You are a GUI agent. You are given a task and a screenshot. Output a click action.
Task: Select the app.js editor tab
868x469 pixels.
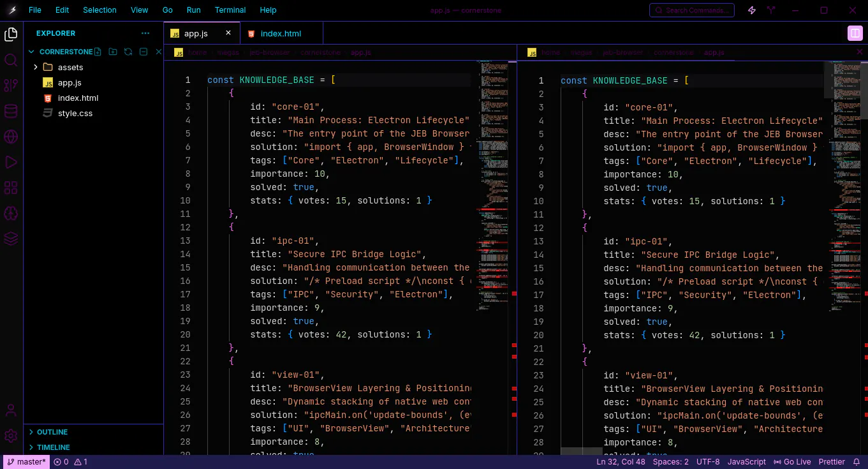pos(202,33)
